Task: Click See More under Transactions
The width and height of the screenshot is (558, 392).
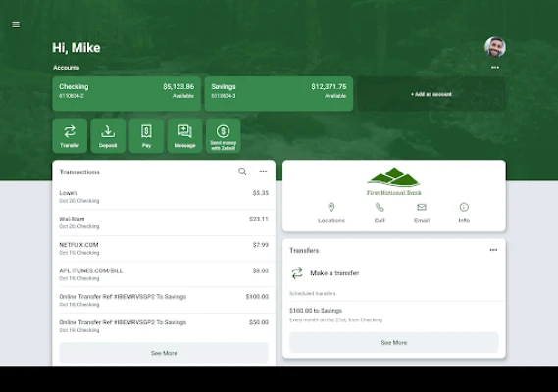Action: pyautogui.click(x=164, y=353)
